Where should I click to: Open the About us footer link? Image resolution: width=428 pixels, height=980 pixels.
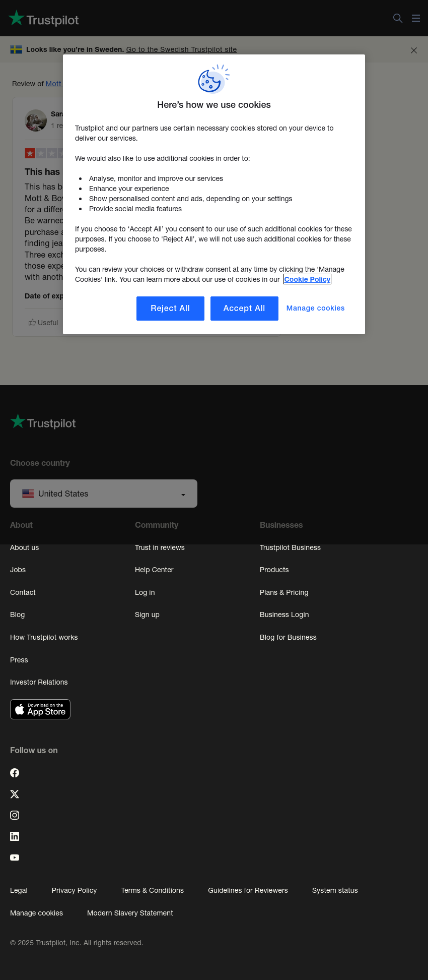tap(24, 547)
